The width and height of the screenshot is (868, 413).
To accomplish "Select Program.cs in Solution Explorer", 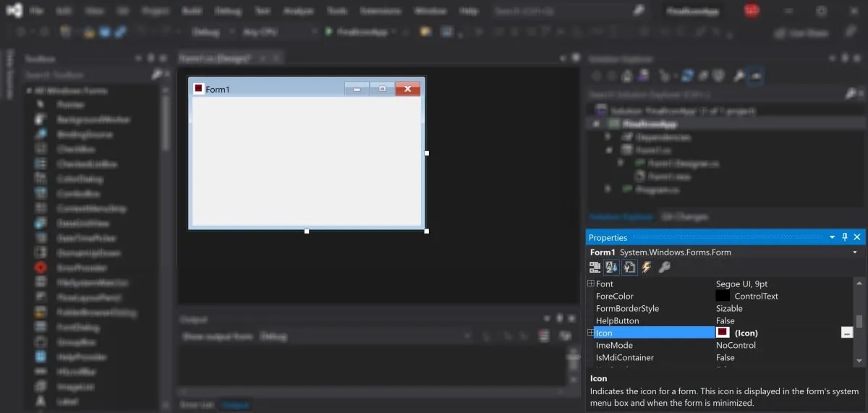I will pos(658,189).
